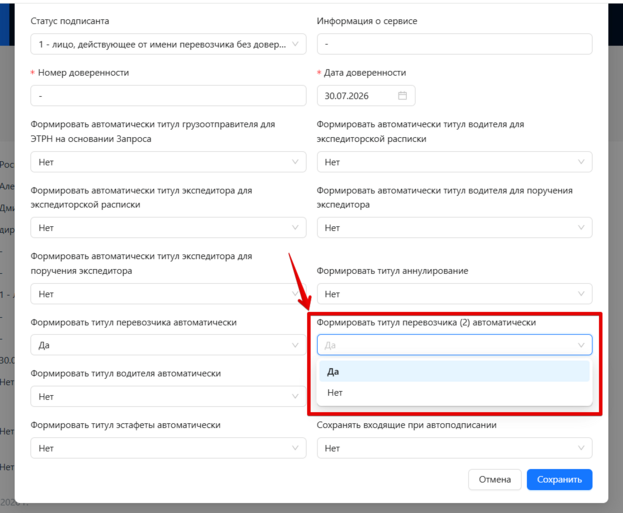Click the Сохранить button
The height and width of the screenshot is (513, 623).
point(559,480)
